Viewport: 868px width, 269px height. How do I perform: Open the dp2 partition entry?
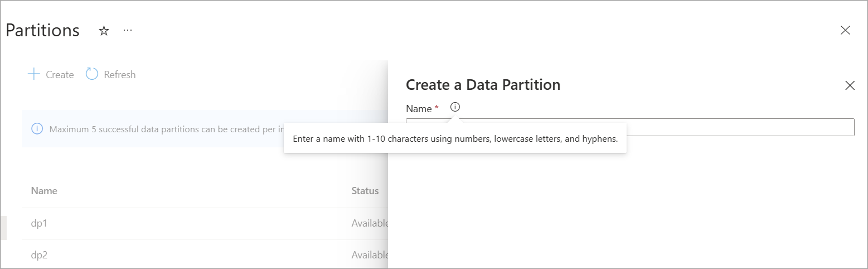39,255
